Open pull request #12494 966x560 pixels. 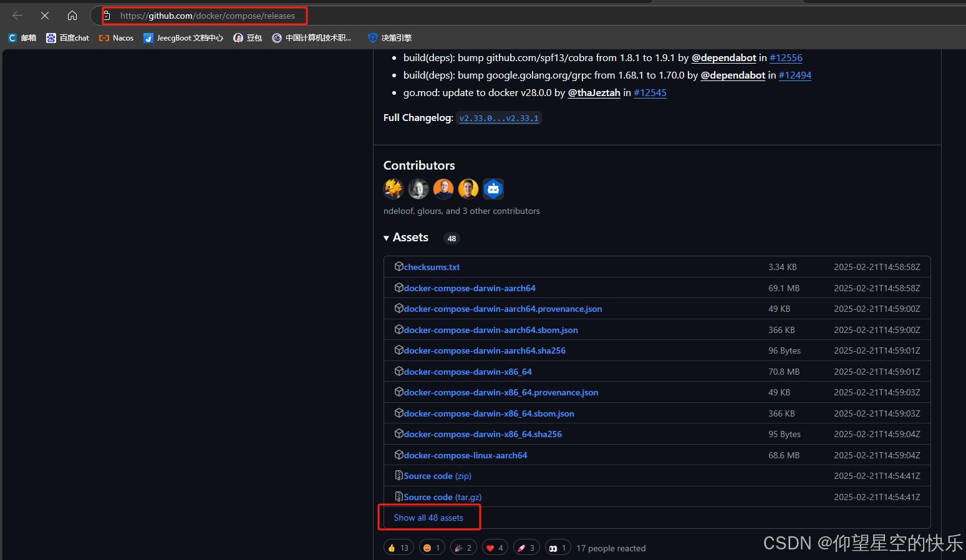point(795,75)
